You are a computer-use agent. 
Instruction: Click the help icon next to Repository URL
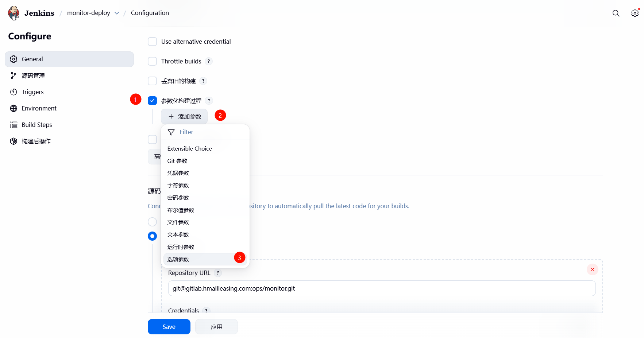tap(218, 273)
